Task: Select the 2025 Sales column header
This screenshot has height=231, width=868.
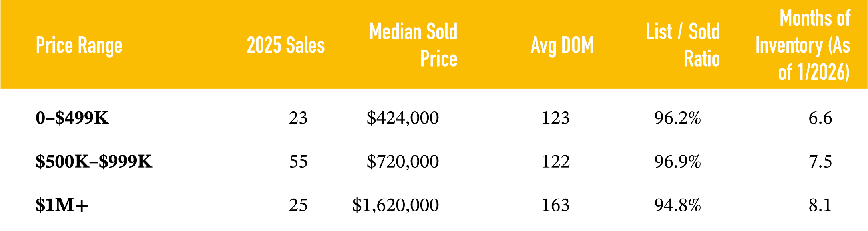Action: [285, 45]
